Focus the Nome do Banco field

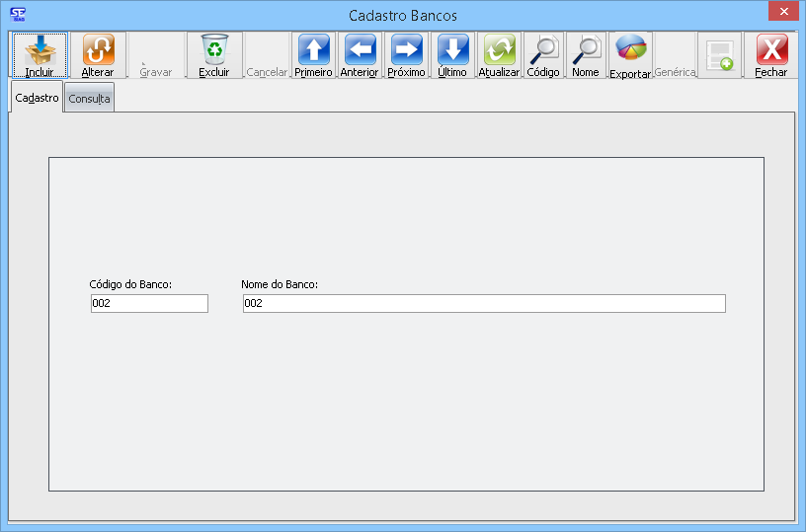coord(483,304)
